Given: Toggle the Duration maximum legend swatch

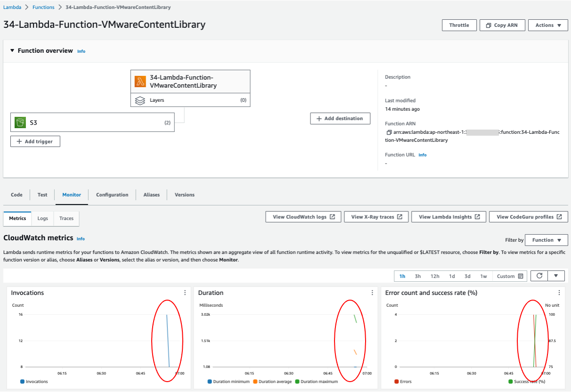Looking at the screenshot, I should 297,382.
